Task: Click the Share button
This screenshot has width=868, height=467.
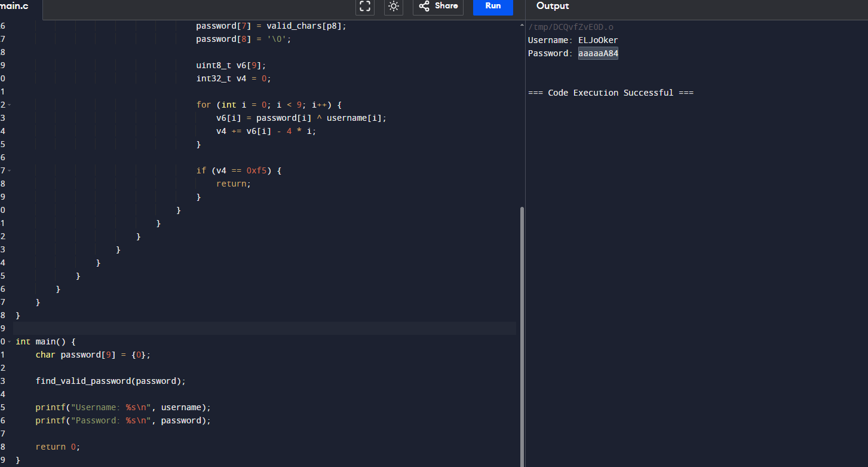Action: pyautogui.click(x=438, y=6)
